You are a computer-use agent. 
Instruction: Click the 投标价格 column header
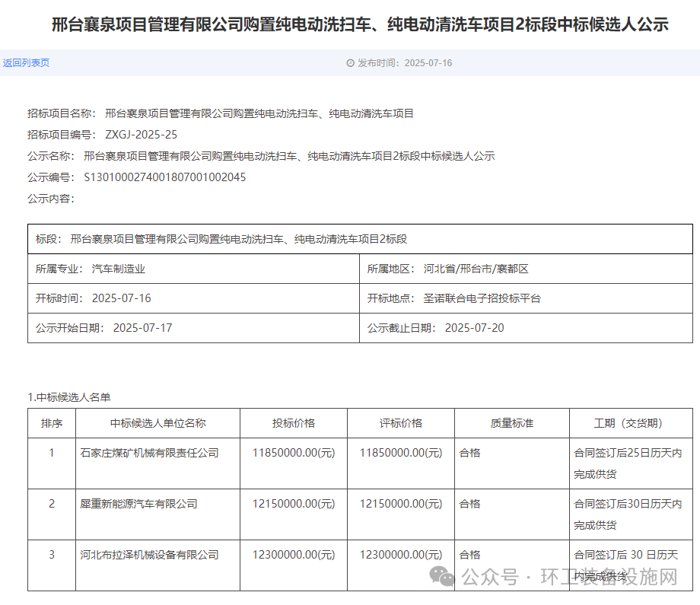tap(294, 423)
